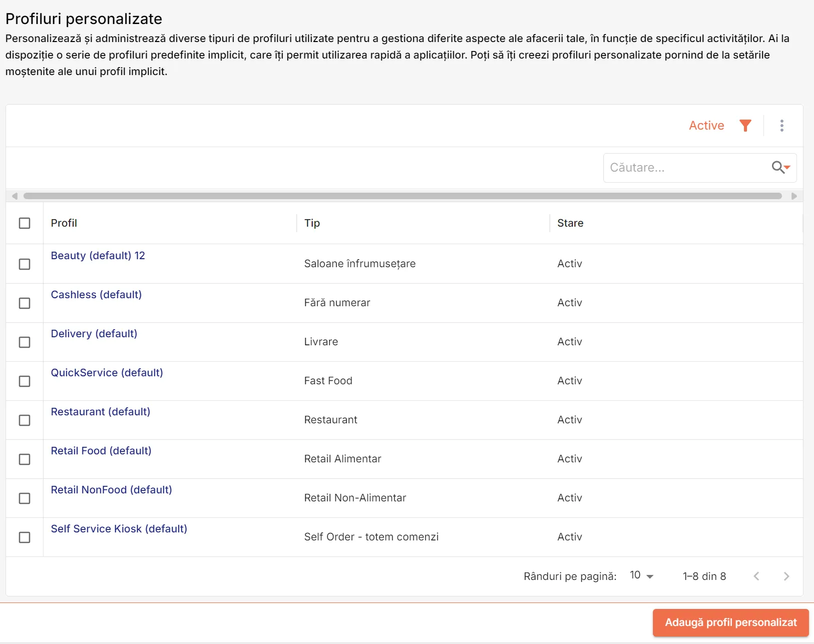This screenshot has height=644, width=814.
Task: Click the horizontal scrollbar right arrow
Action: tap(794, 196)
